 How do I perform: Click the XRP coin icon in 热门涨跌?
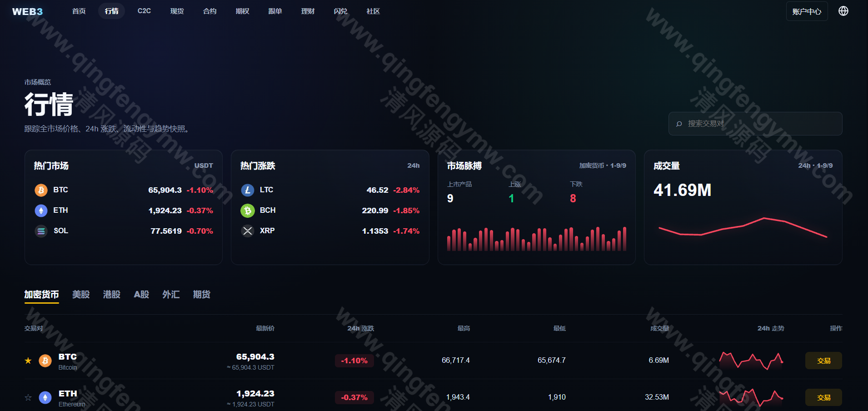click(x=248, y=231)
